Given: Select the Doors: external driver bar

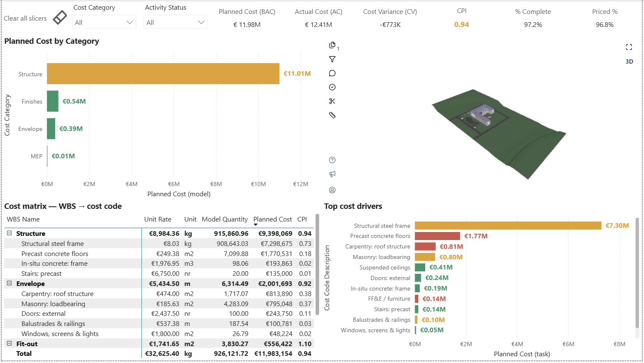Looking at the screenshot, I should [418, 278].
